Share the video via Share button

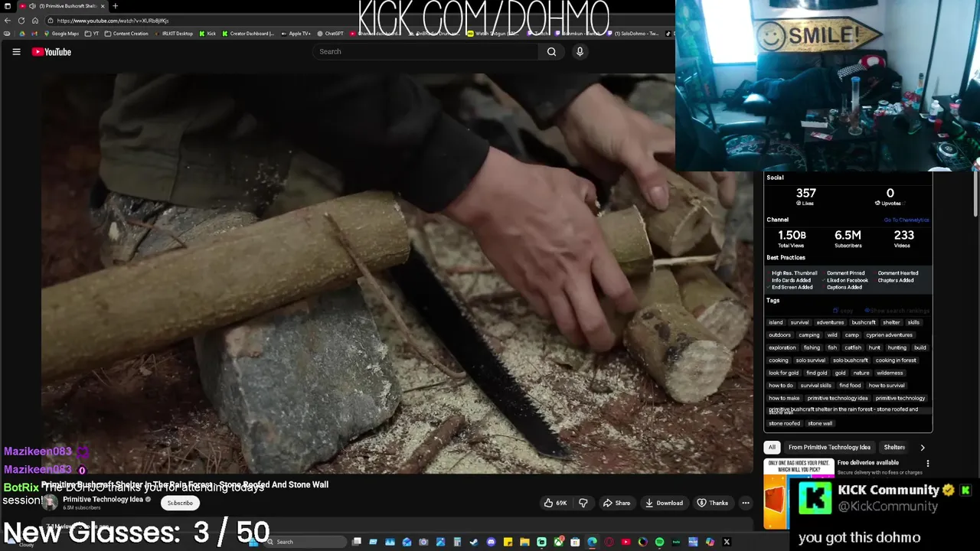point(616,503)
